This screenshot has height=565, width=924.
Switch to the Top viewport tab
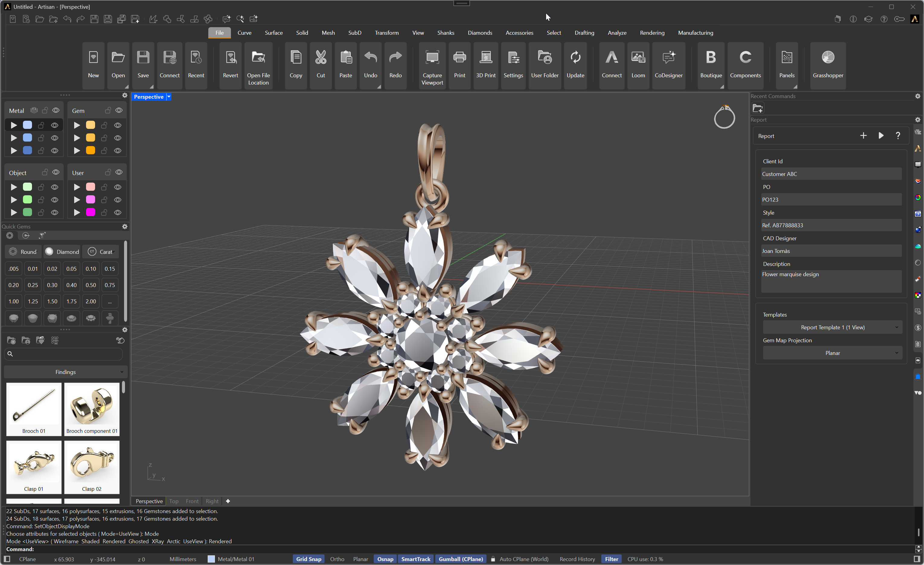pyautogui.click(x=174, y=501)
